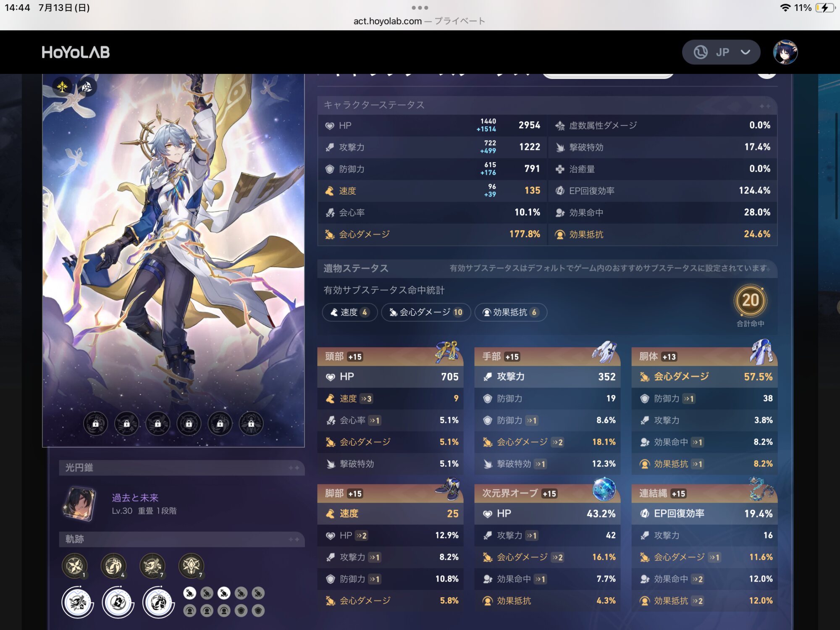The image size is (840, 630).
Task: Click the body relic item icon
Action: click(761, 352)
